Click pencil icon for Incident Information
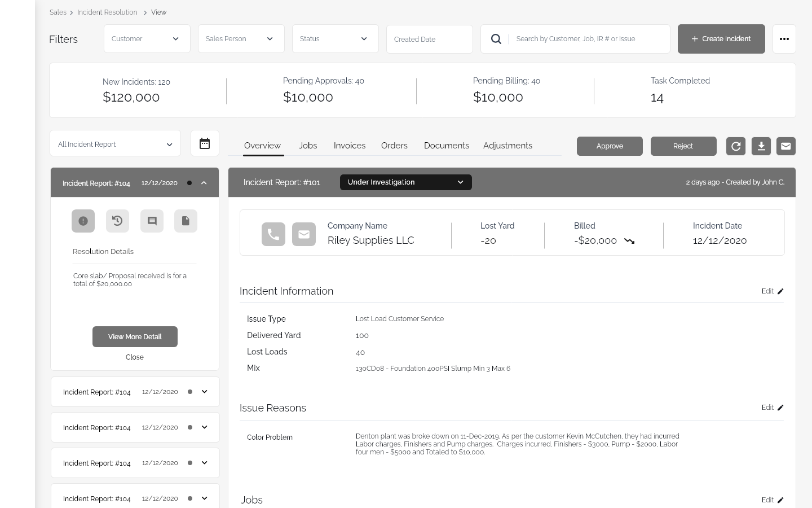 pyautogui.click(x=780, y=291)
